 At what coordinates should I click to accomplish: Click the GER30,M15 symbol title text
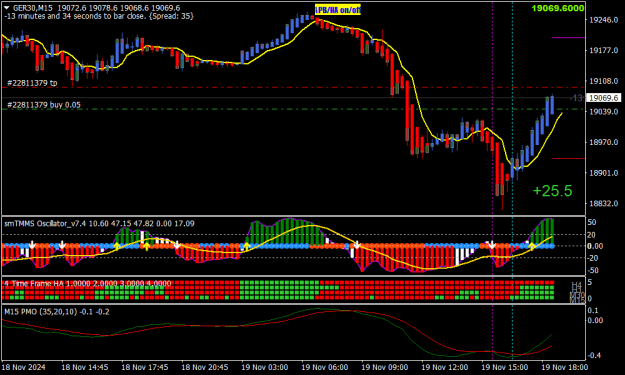pyautogui.click(x=33, y=8)
